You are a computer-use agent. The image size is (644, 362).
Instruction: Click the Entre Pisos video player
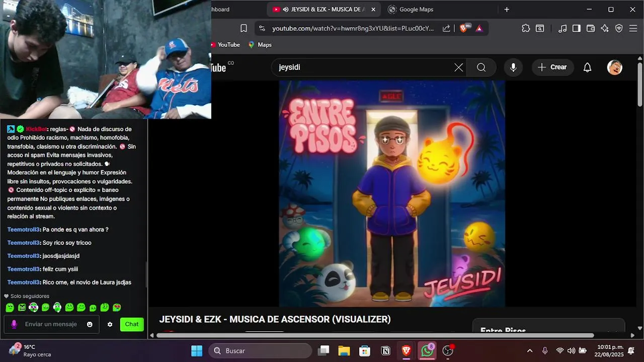[392, 194]
